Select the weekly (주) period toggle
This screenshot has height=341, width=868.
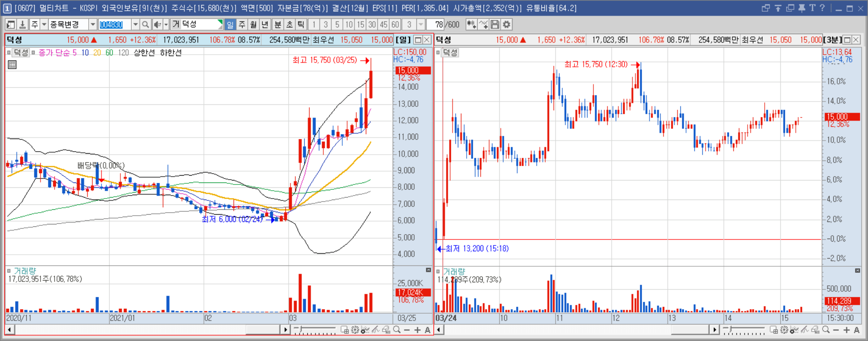point(242,24)
